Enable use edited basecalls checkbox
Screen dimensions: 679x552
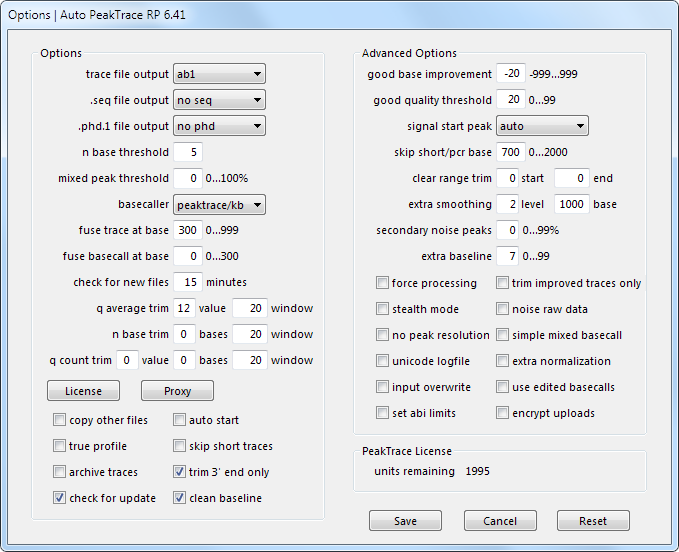click(x=502, y=387)
